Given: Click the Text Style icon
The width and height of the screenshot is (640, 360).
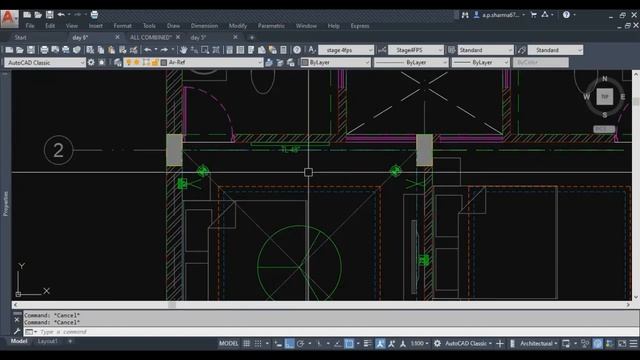Looking at the screenshot, I should pos(312,50).
